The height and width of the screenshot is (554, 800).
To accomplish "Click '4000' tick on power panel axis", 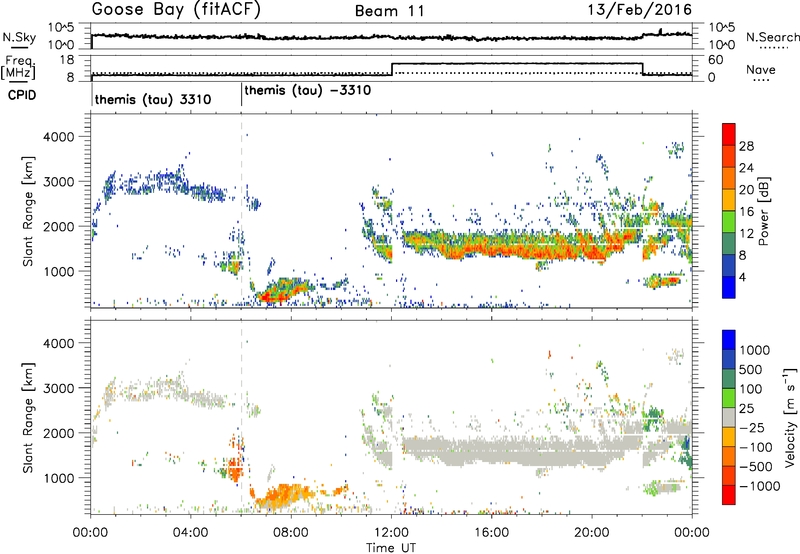I will click(x=58, y=137).
